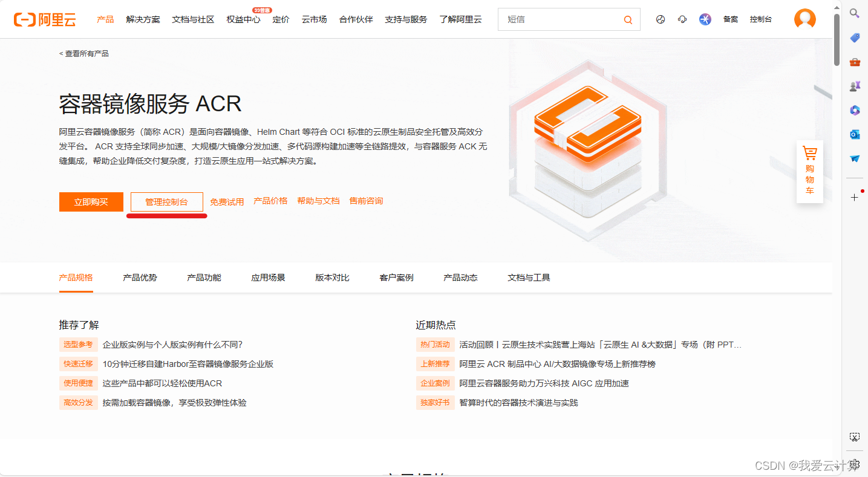This screenshot has height=477, width=868.
Task: Open the Edge sidebar search icon
Action: tap(855, 13)
